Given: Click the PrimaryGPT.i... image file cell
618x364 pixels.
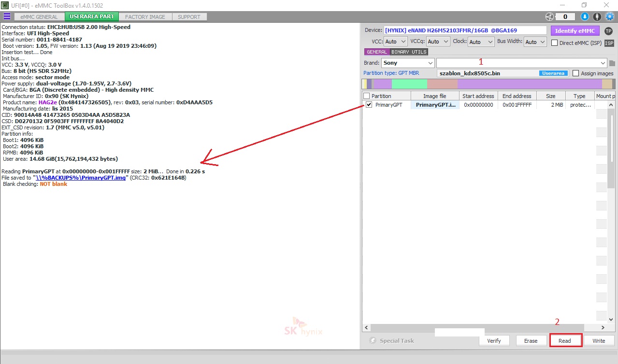Looking at the screenshot, I should (434, 105).
